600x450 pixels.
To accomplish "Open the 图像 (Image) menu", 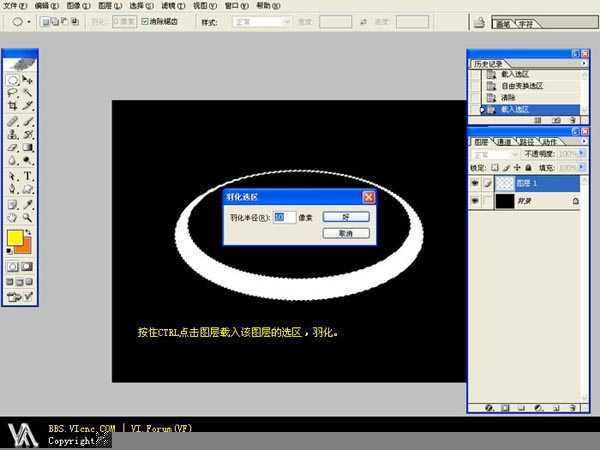I will point(78,6).
